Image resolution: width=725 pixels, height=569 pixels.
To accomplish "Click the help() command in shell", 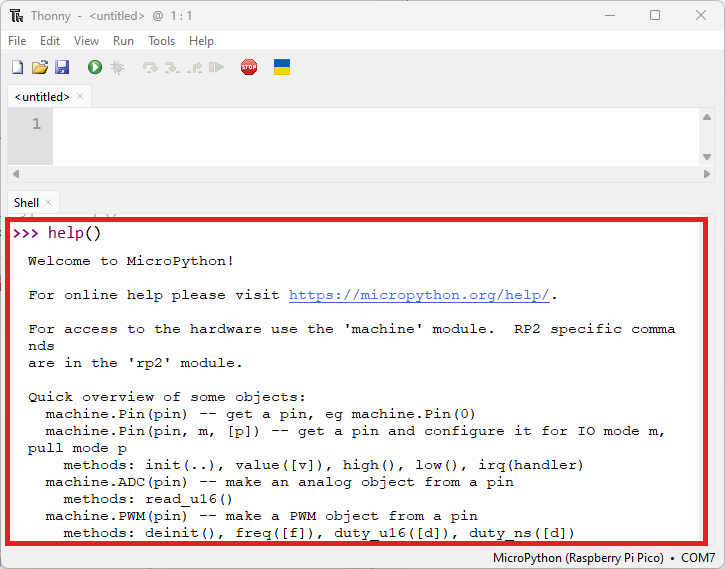I will [74, 233].
